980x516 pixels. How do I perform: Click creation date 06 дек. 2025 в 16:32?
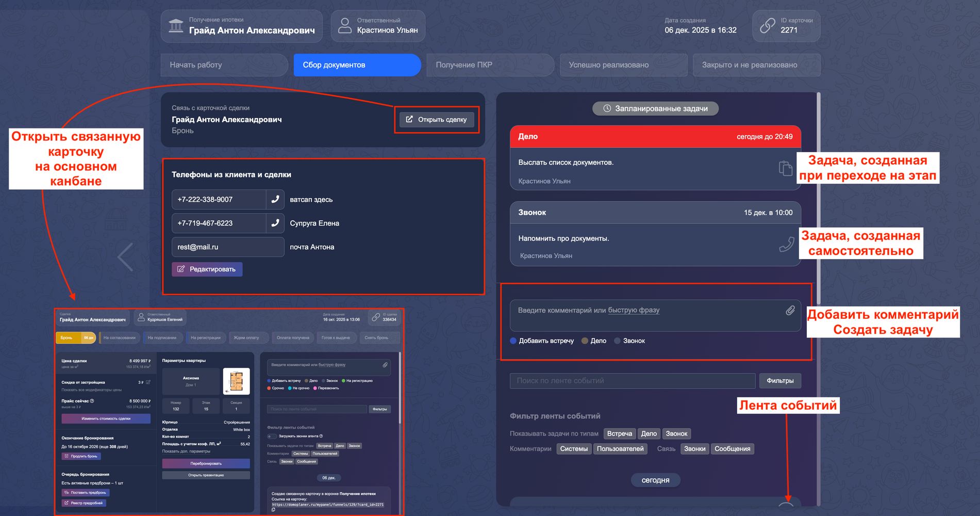(x=700, y=30)
